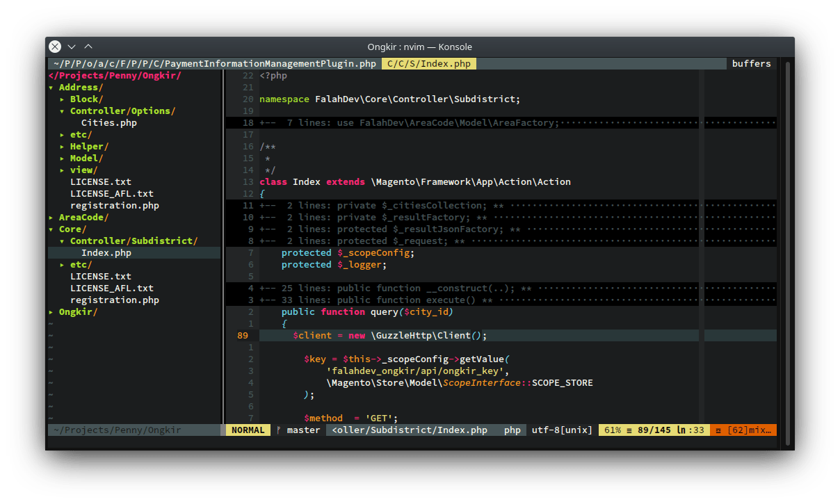Click the orange [62]mix warning segment
Viewport: 840px width, 504px height.
[x=743, y=430]
